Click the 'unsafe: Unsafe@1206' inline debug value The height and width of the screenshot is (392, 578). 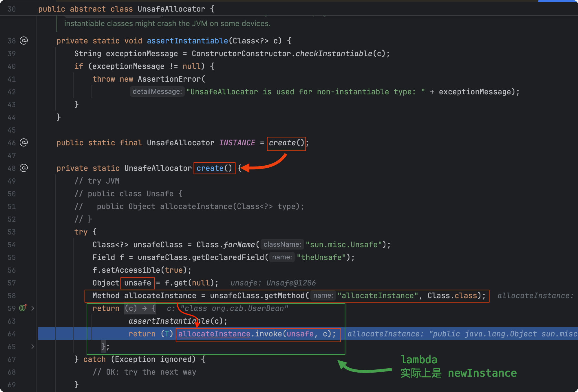273,283
